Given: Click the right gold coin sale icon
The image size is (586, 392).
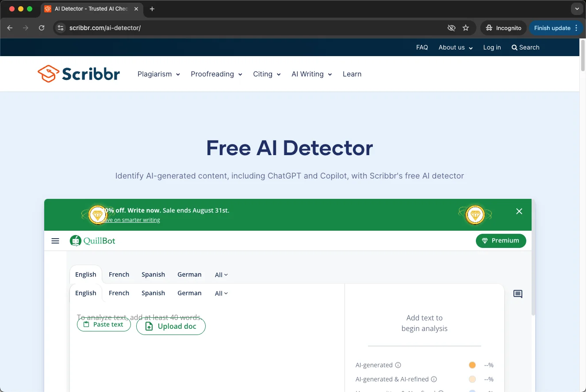Looking at the screenshot, I should coord(475,215).
